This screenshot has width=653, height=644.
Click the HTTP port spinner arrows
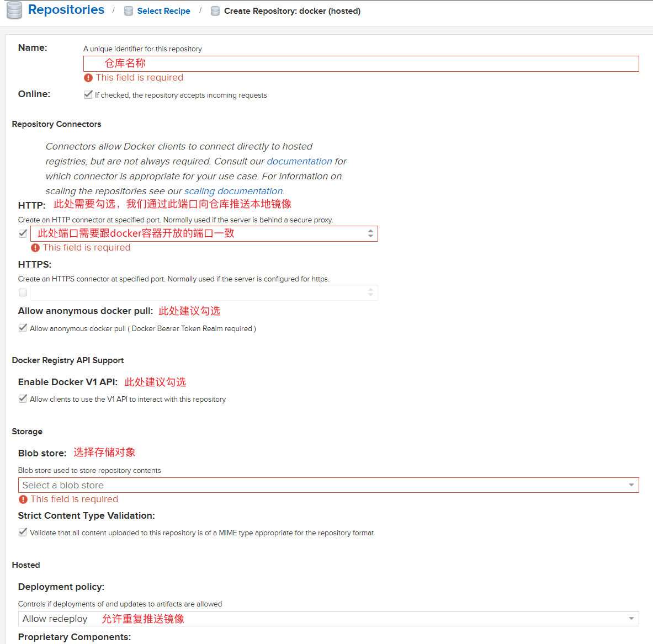[x=370, y=234]
